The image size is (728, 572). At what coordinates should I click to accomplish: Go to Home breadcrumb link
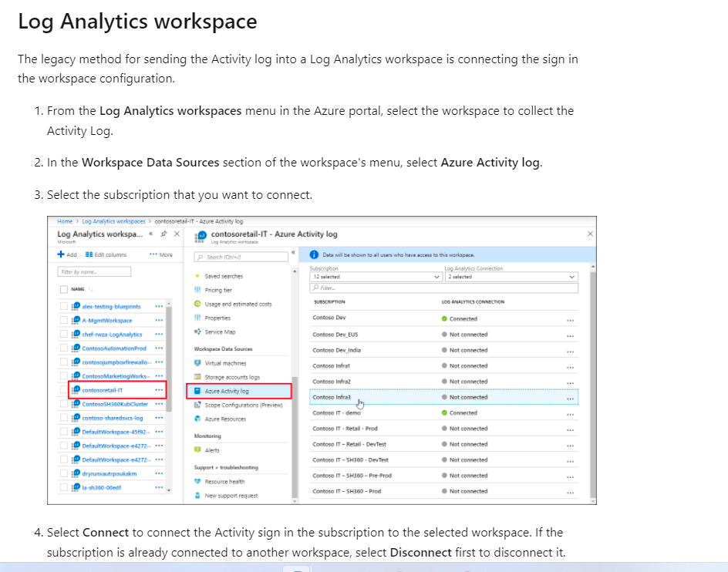(x=65, y=221)
